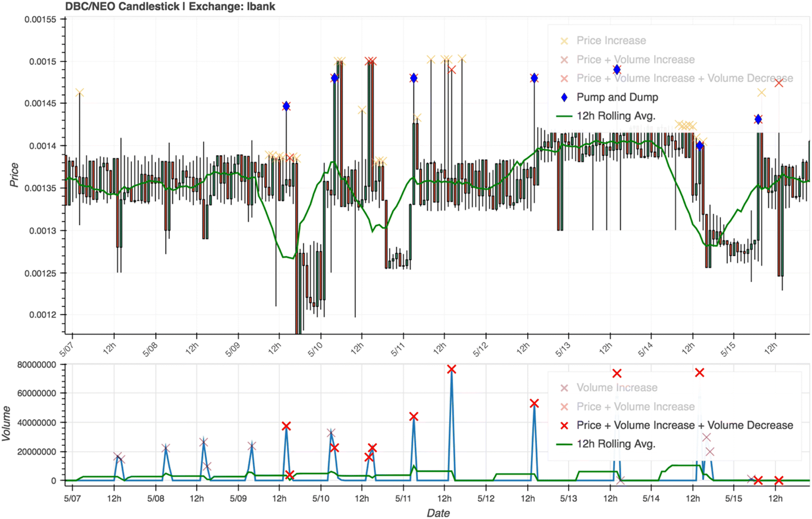Click red X at top of 5/14 12h volume spike
This screenshot has height=519, width=812.
click(x=700, y=372)
